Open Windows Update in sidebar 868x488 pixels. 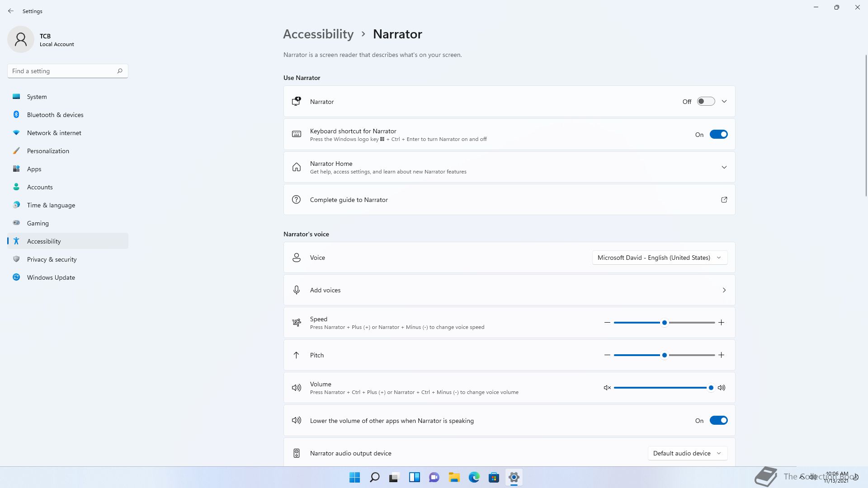tap(68, 277)
